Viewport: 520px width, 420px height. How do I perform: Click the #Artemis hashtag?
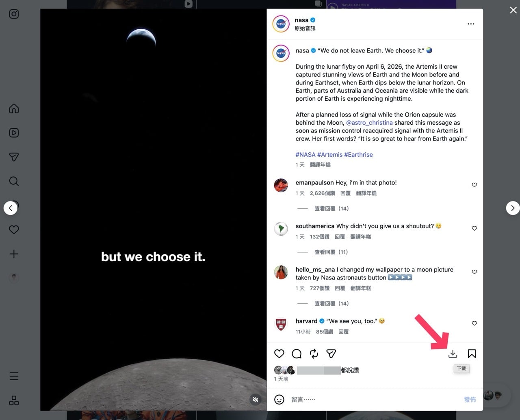330,155
